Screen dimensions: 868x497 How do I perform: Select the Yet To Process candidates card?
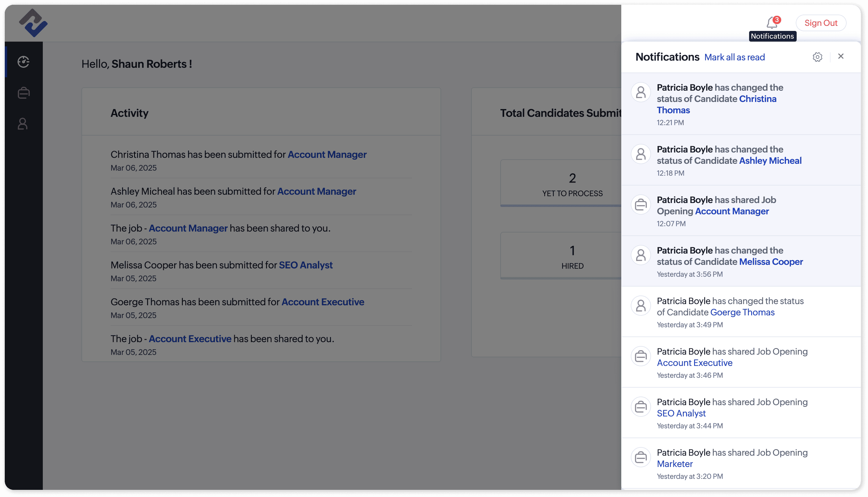click(x=572, y=184)
